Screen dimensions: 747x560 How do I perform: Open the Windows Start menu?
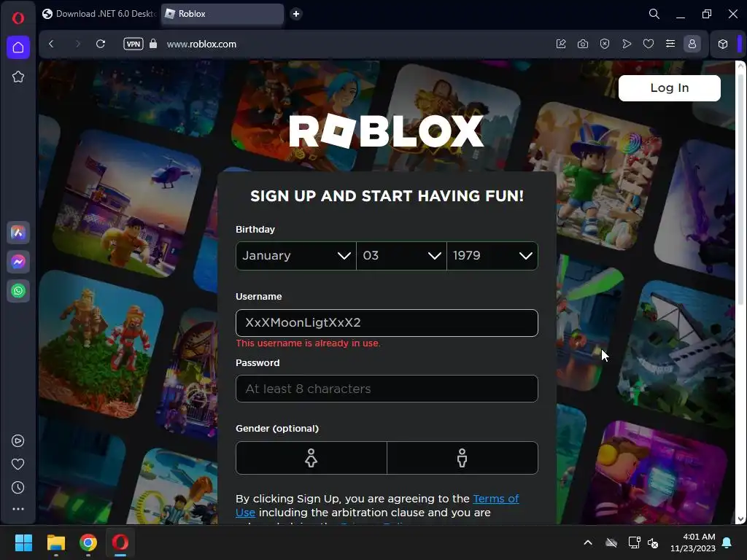(23, 542)
